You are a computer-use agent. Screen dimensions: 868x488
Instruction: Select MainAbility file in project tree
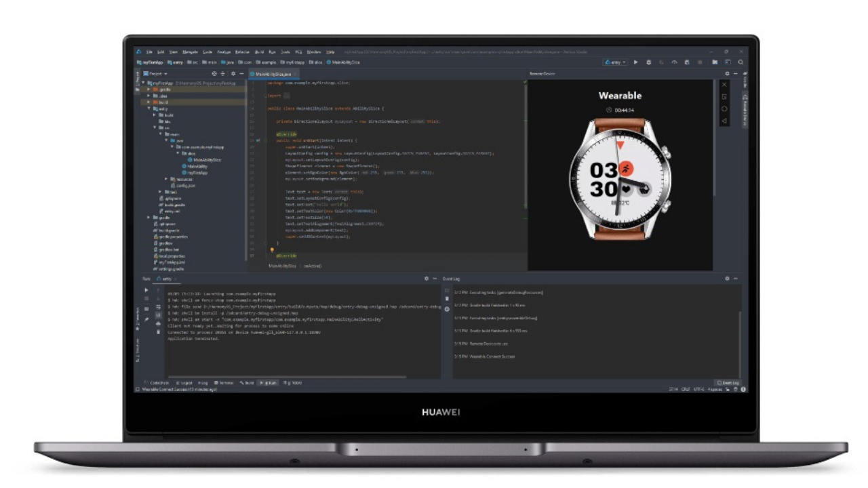(194, 166)
